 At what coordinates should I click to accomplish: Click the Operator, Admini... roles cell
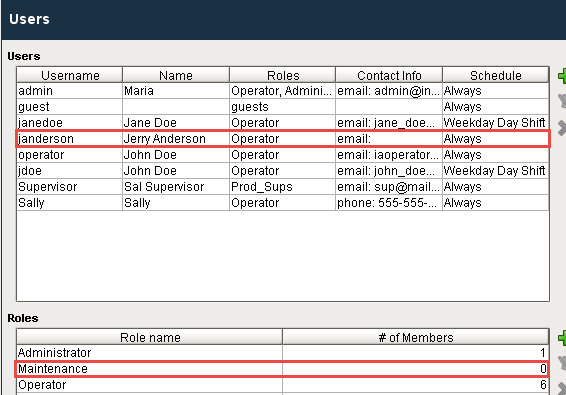[x=283, y=91]
